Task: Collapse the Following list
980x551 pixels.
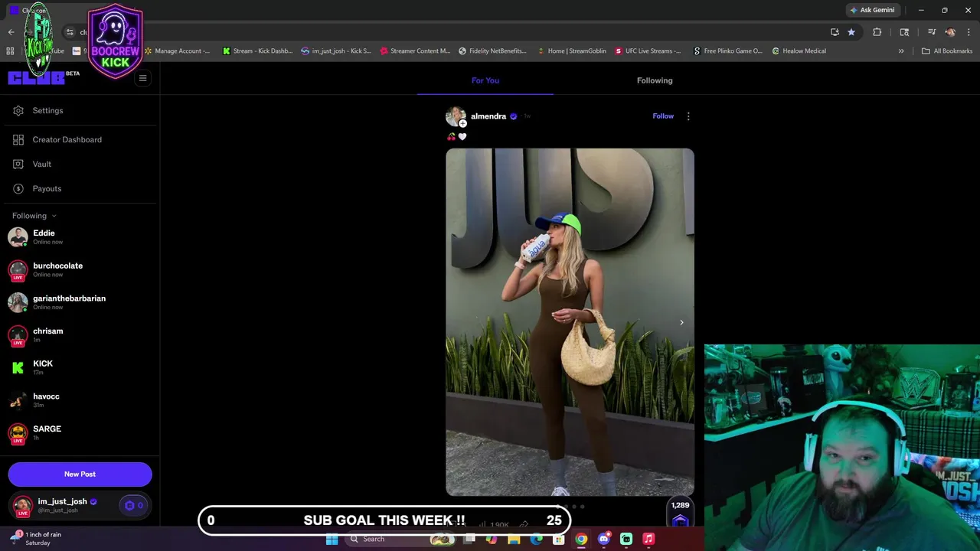Action: pos(34,216)
